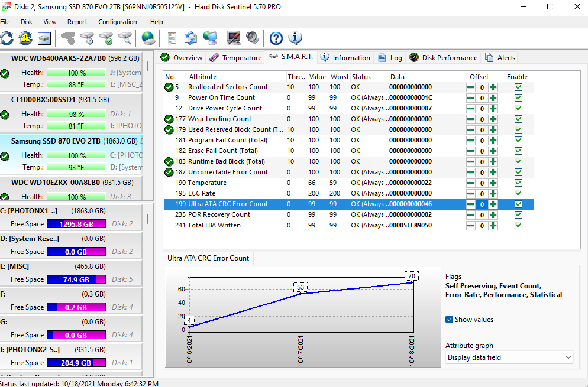Click the status check icon for Samsung SSD 870

(x=5, y=156)
